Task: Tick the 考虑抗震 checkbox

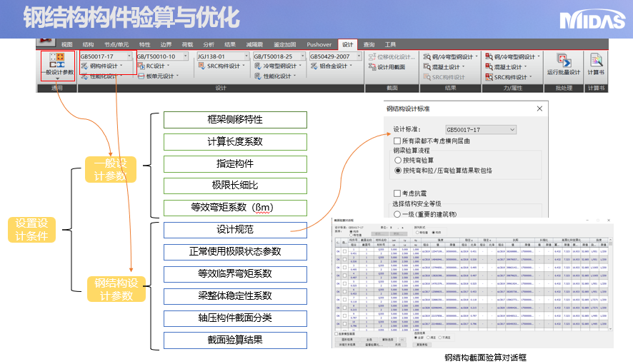Action: [397, 193]
